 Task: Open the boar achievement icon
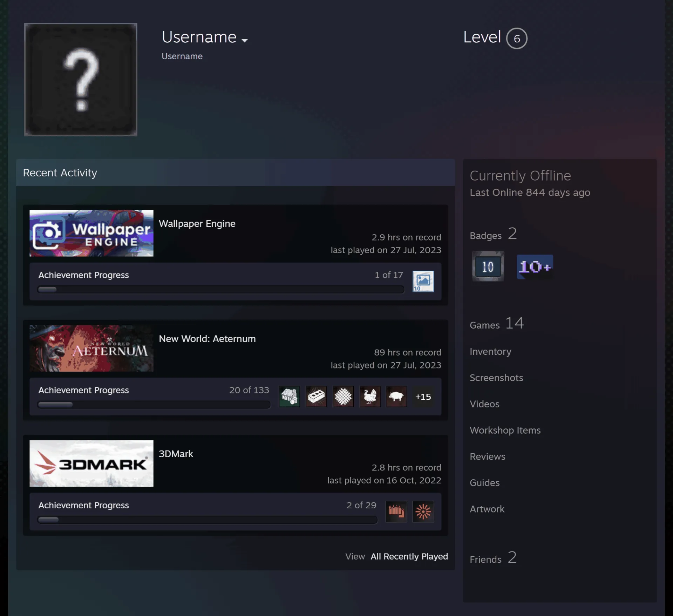coord(396,397)
